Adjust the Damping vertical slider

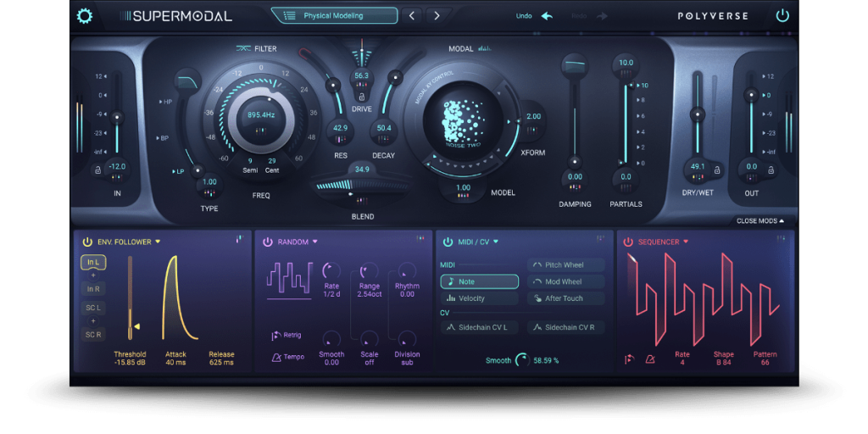coord(575,160)
